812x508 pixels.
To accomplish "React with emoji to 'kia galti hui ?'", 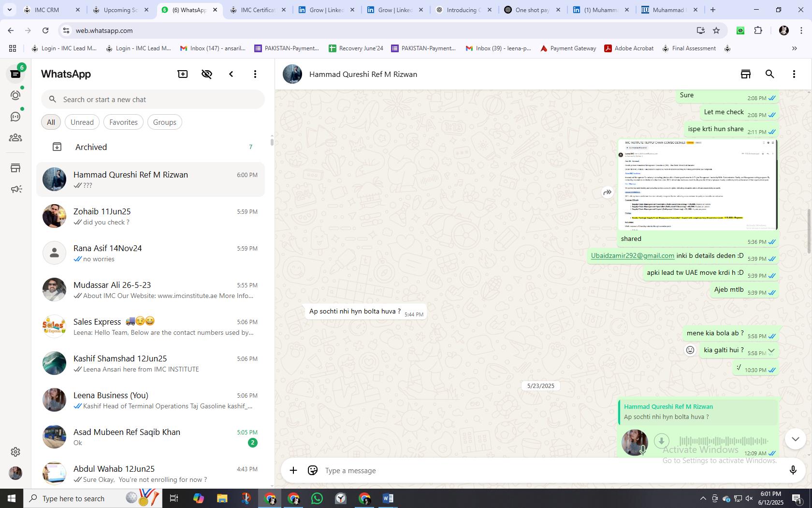I will pyautogui.click(x=690, y=350).
